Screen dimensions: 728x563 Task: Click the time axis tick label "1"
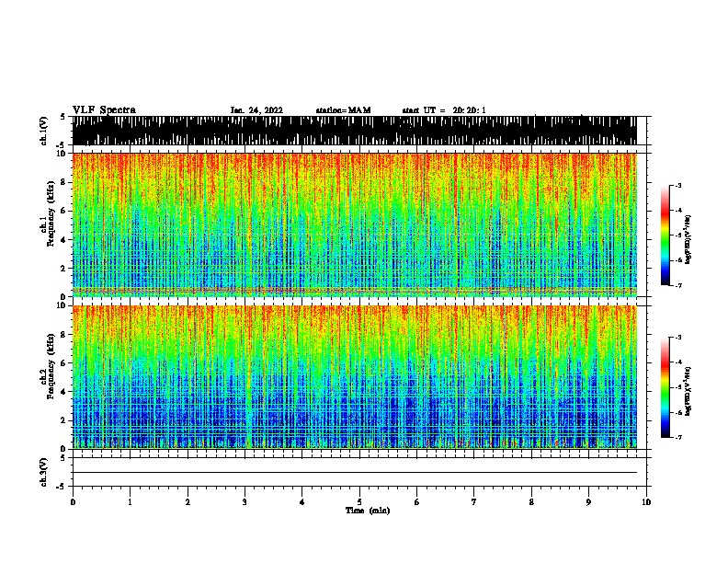(130, 502)
